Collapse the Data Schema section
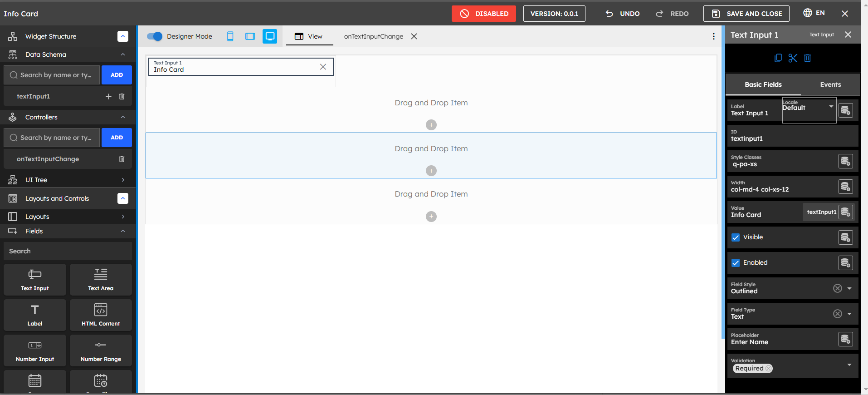This screenshot has width=868, height=395. click(123, 54)
